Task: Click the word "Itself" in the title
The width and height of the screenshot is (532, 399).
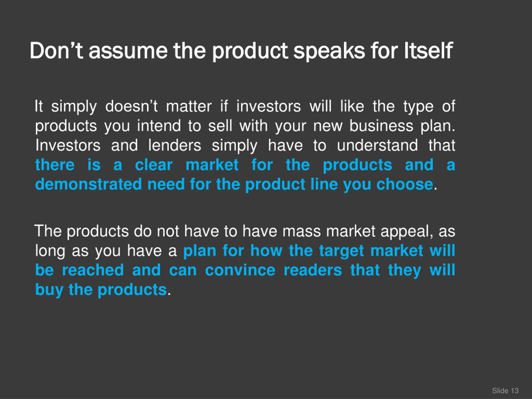Action: [428, 51]
